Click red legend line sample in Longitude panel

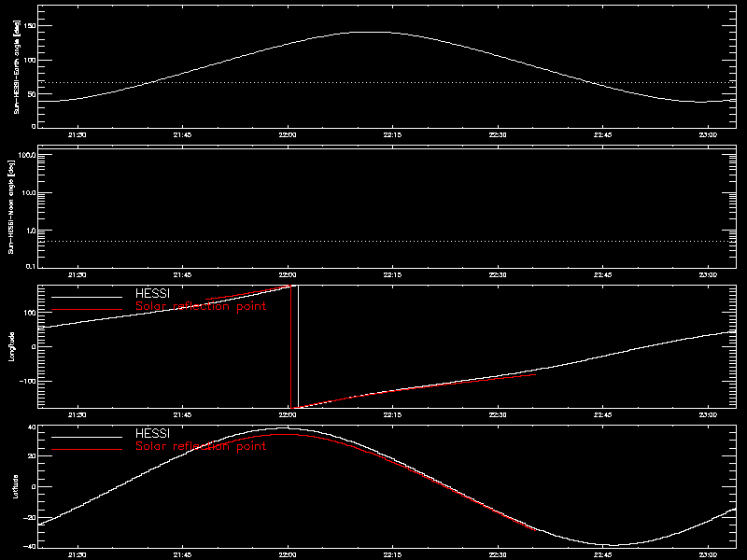tap(87, 310)
